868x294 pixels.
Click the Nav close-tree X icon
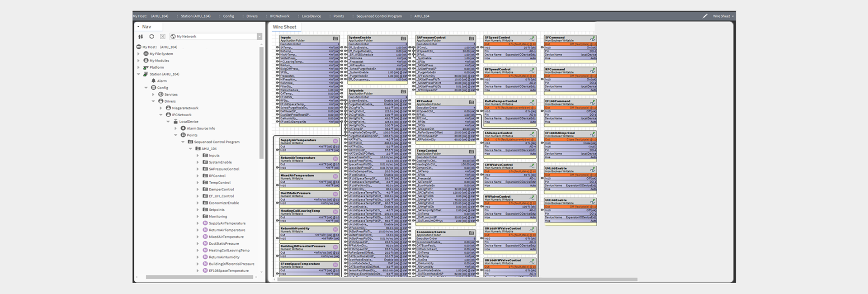pos(162,37)
